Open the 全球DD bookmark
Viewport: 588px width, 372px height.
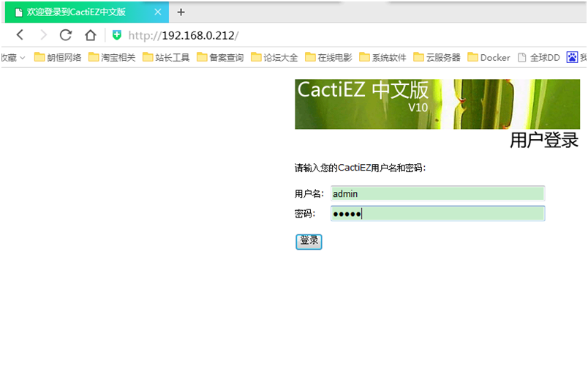(538, 57)
